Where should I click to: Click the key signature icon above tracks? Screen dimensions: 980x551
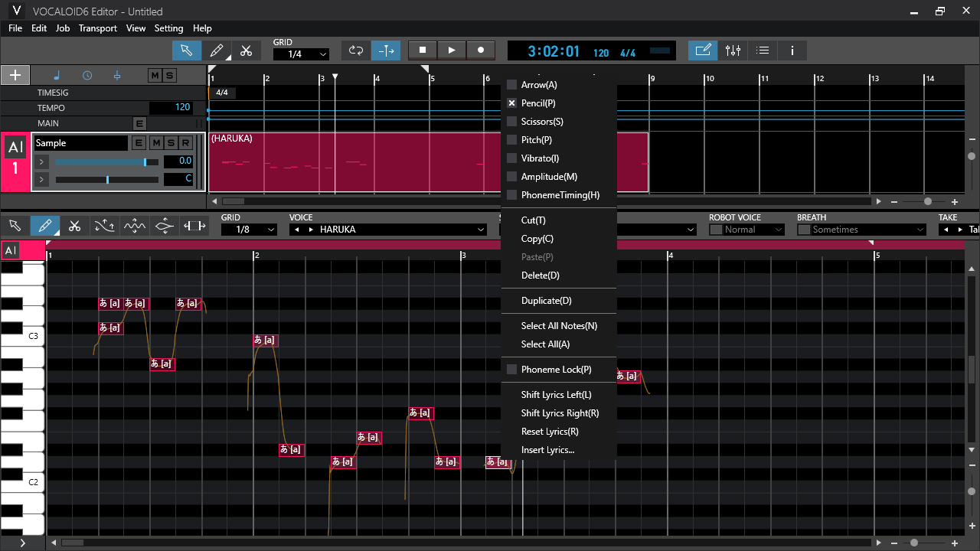click(117, 75)
